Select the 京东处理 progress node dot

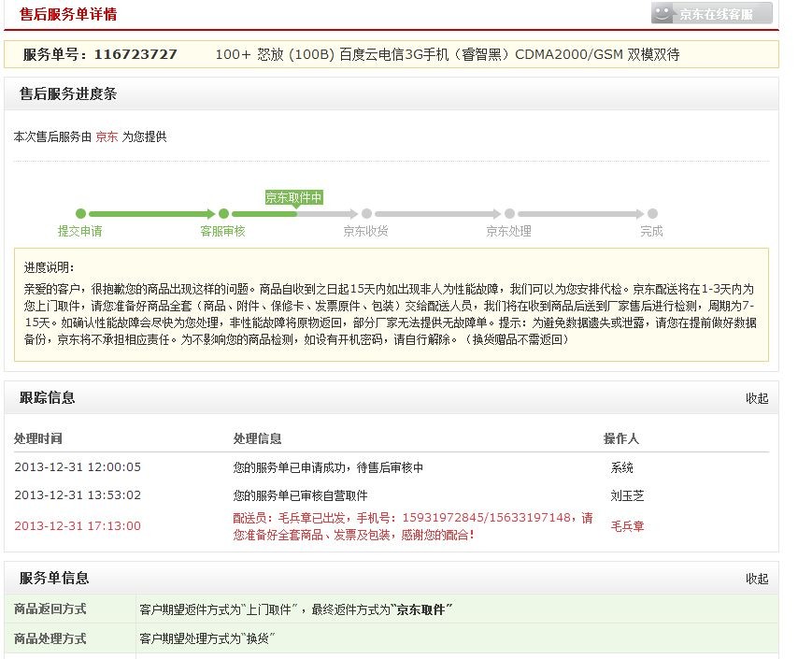(509, 213)
